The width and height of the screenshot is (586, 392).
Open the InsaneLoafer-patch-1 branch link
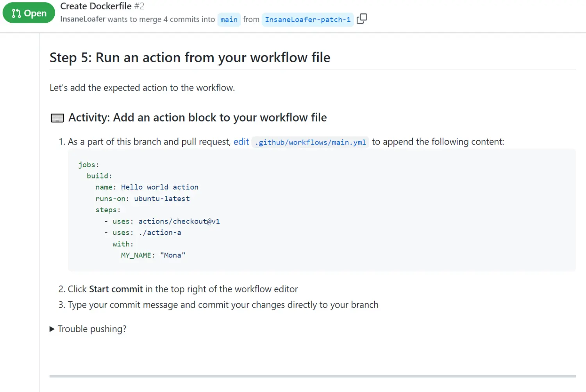[x=308, y=20]
